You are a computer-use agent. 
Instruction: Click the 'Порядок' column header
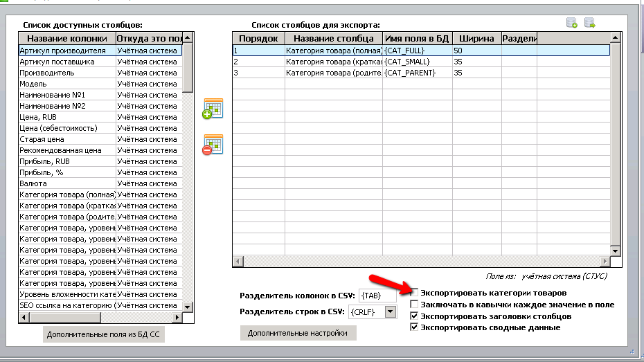point(258,39)
